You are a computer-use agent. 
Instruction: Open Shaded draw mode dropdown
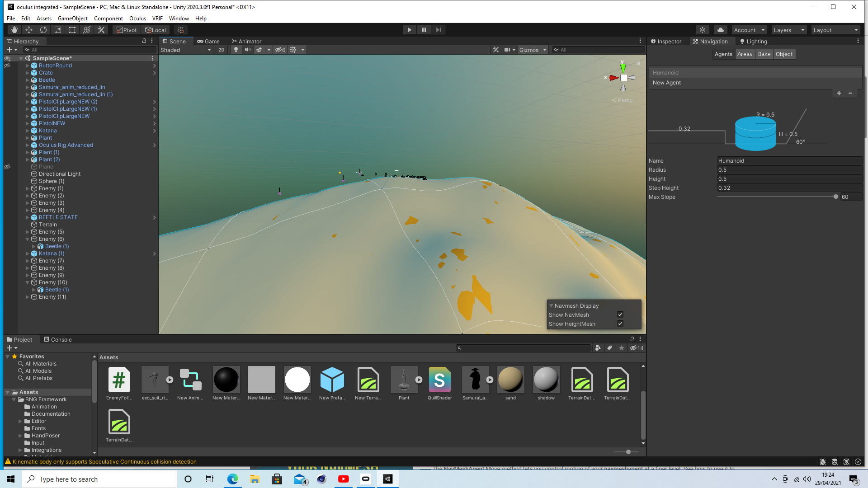click(x=186, y=50)
